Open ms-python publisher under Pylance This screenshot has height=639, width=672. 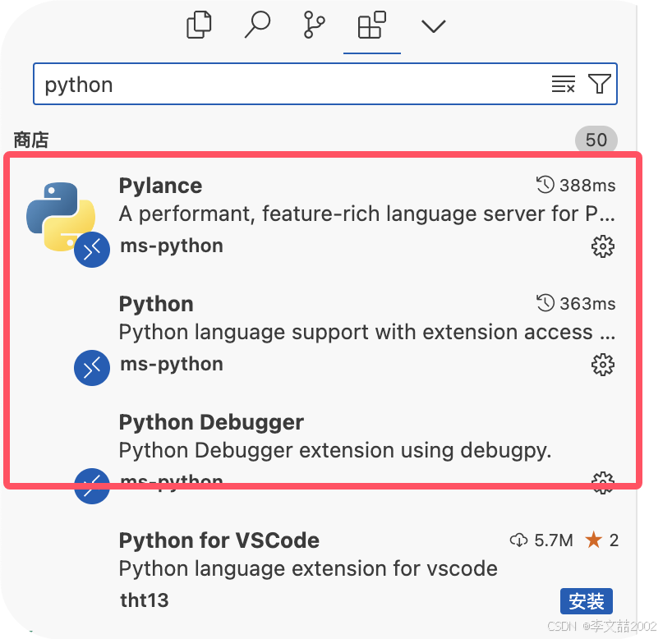click(x=171, y=245)
